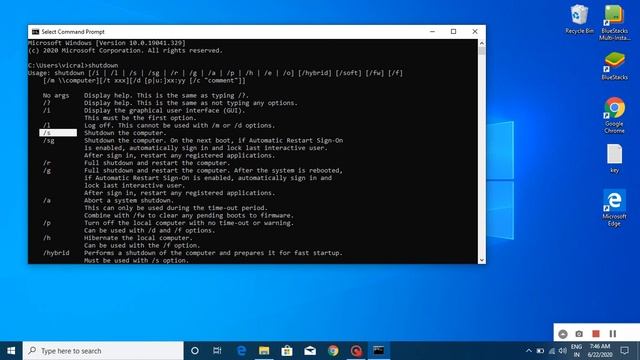Launch Chrome from the taskbar

pyautogui.click(x=333, y=351)
